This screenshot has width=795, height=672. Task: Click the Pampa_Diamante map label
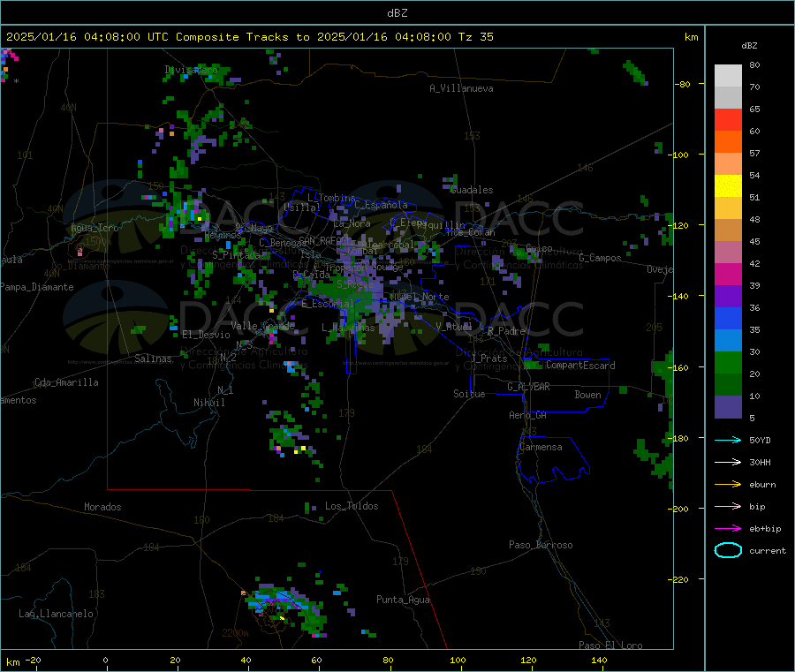click(x=36, y=287)
